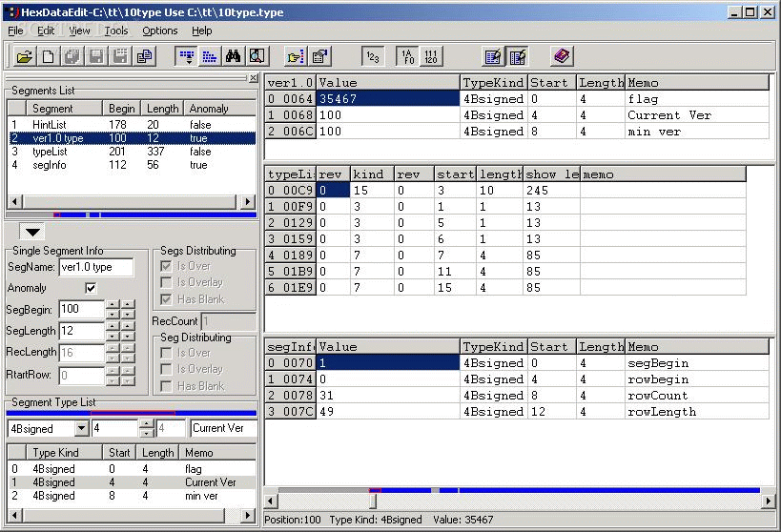Image resolution: width=781 pixels, height=532 pixels.
Task: Toggle the pressed edit-table pencil icon
Action: click(517, 57)
